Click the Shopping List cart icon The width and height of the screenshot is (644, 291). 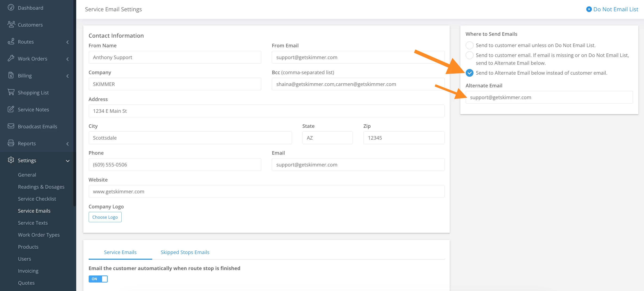[x=11, y=92]
